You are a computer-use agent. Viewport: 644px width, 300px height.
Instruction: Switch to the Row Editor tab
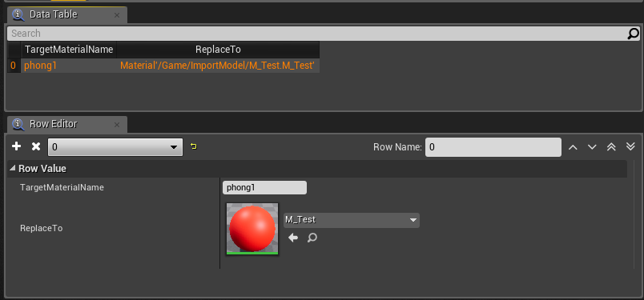[x=68, y=124]
